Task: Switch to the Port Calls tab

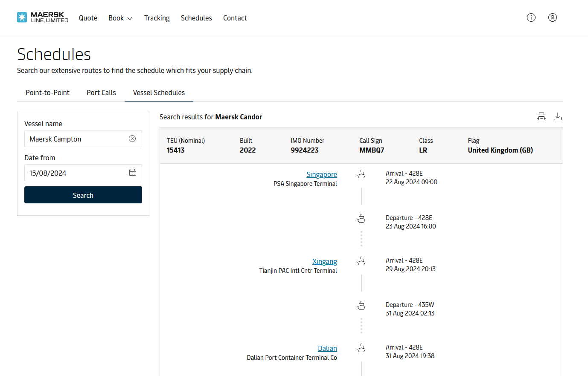Action: tap(101, 93)
